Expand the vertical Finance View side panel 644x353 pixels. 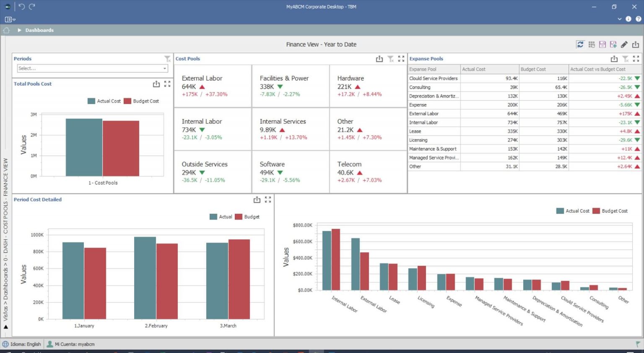click(5, 327)
